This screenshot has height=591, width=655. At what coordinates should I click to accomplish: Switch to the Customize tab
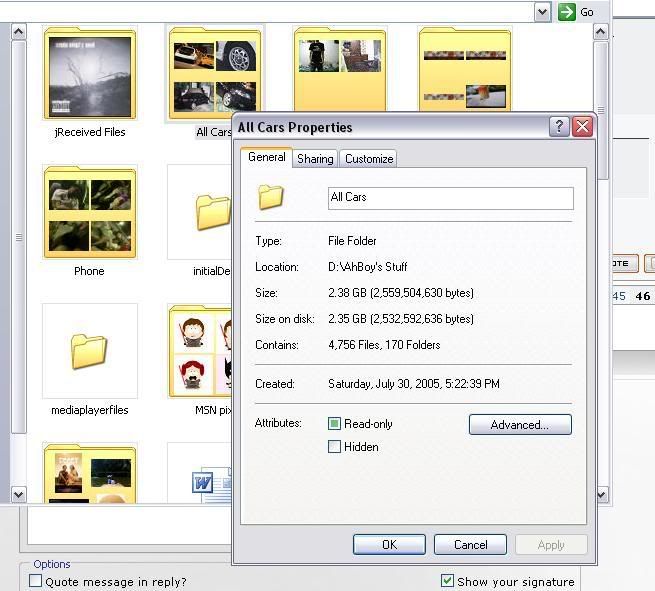(x=369, y=159)
